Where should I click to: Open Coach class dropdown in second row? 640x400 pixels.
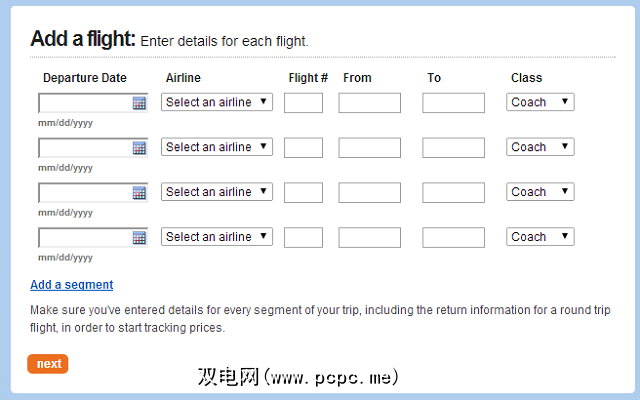tap(540, 147)
